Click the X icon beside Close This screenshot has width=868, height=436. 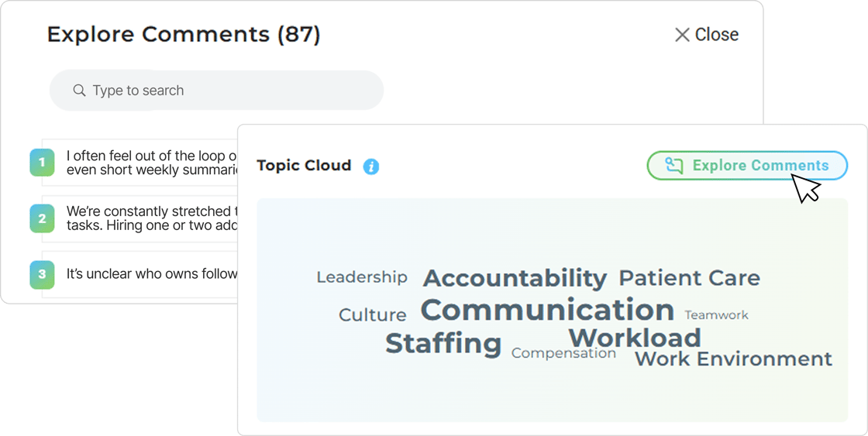(x=682, y=35)
